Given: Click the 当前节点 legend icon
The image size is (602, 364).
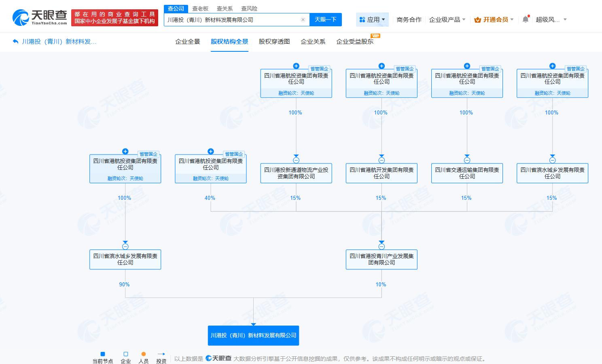Looking at the screenshot, I should (102, 353).
